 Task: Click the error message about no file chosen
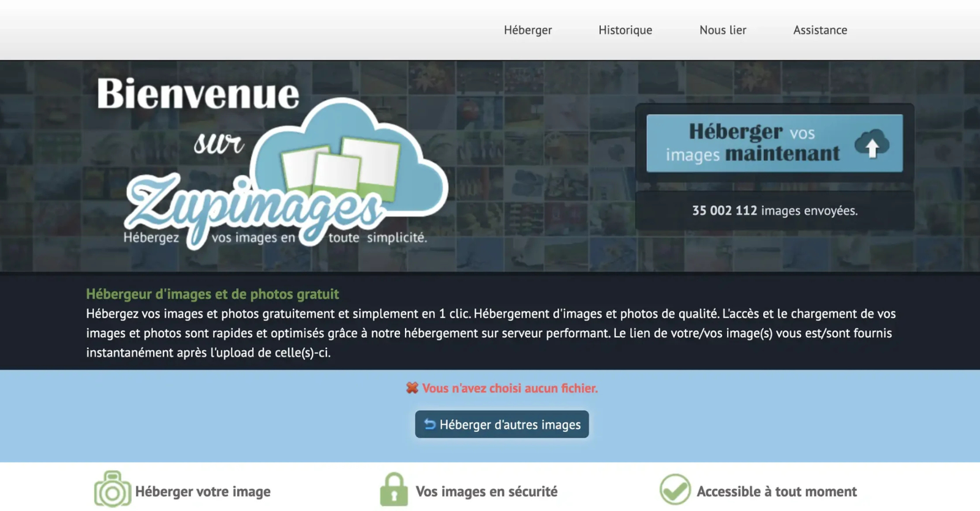point(510,388)
